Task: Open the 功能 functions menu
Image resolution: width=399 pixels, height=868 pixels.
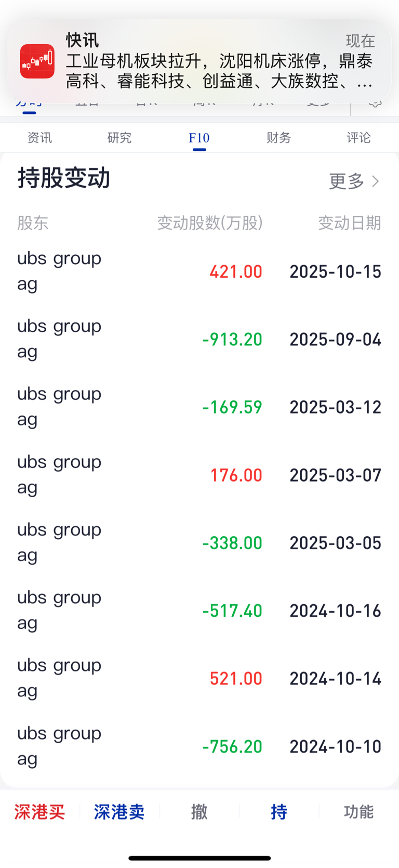Action: click(x=358, y=812)
